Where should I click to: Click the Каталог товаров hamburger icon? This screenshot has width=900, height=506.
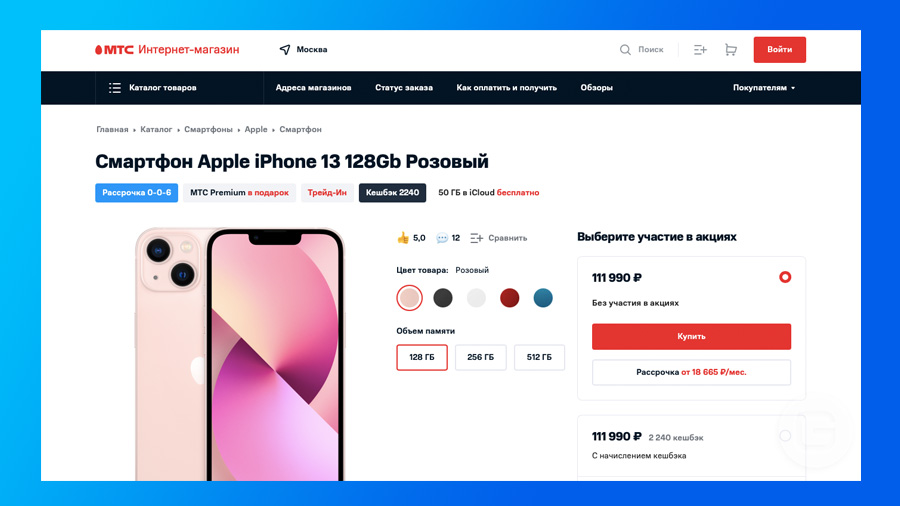[x=115, y=88]
